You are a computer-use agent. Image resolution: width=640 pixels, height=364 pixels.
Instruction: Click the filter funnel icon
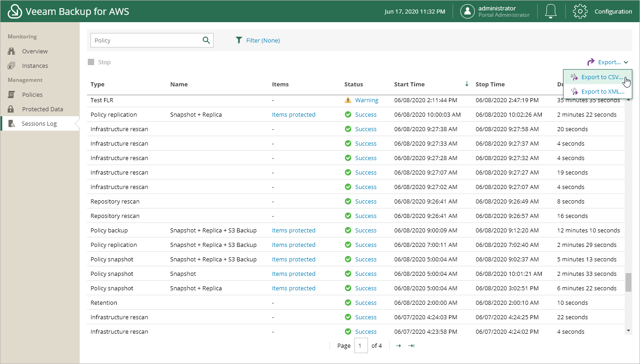pyautogui.click(x=239, y=40)
